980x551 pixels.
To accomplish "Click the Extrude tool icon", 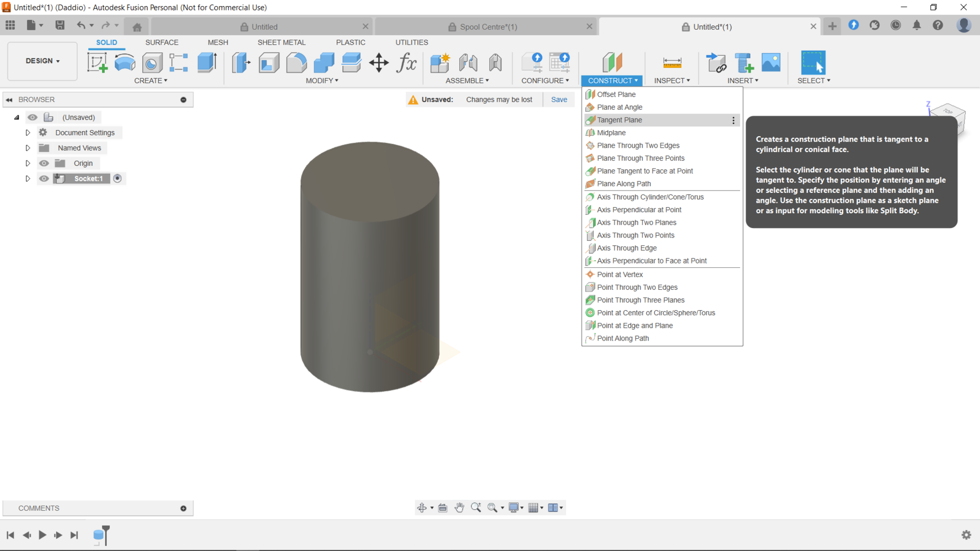I will pos(207,63).
